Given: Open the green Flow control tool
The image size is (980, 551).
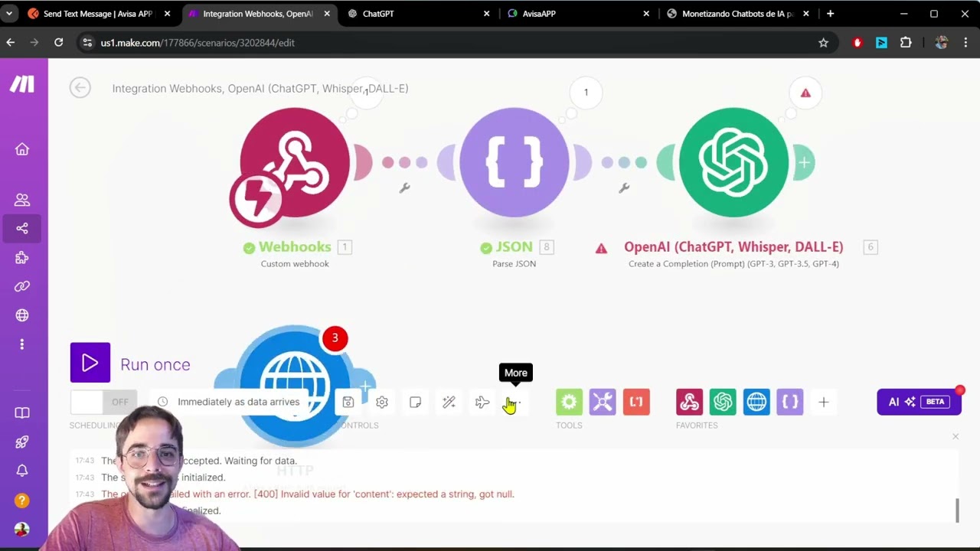Looking at the screenshot, I should (569, 402).
